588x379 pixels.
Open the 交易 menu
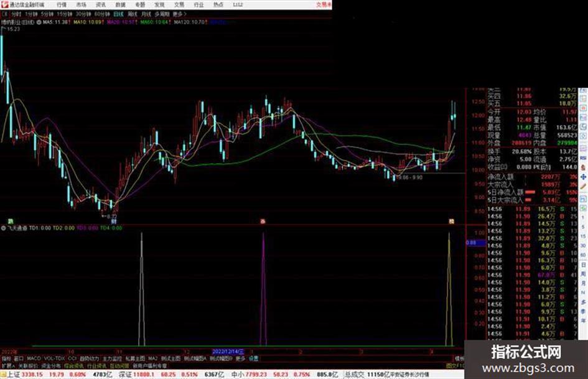point(179,4)
